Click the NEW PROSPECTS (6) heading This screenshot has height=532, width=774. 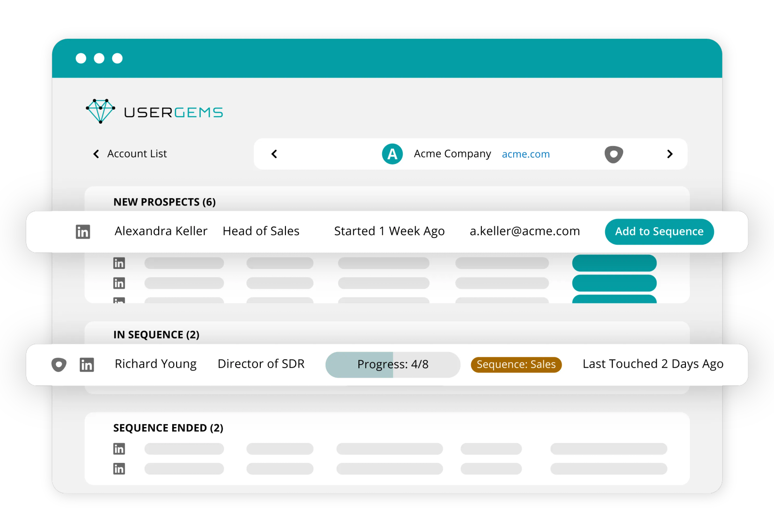pos(164,202)
